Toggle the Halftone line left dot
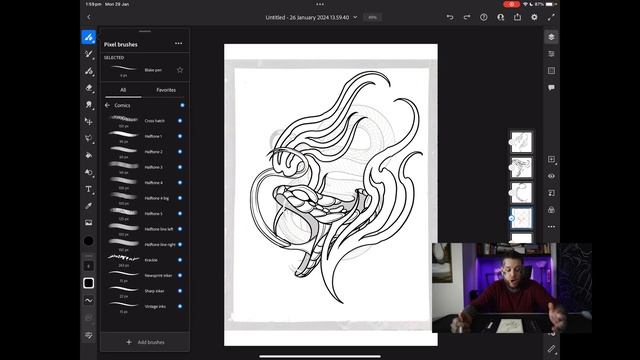The width and height of the screenshot is (640, 360). coord(180,229)
